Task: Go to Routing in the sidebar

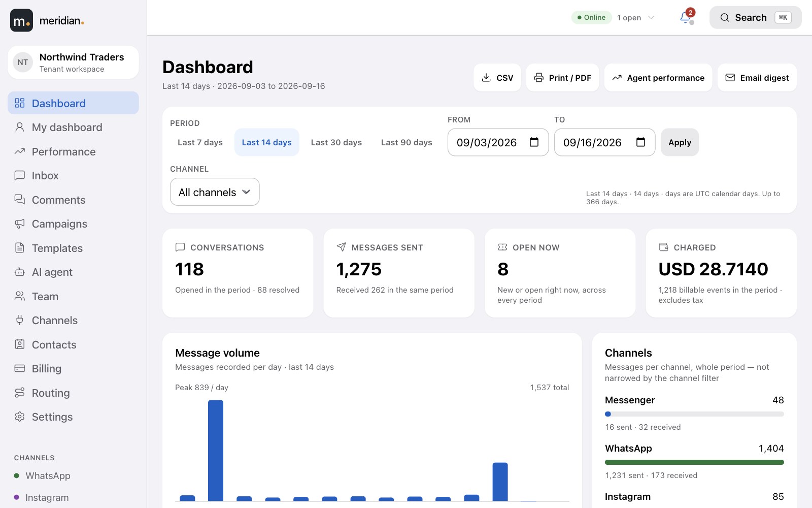Action: pyautogui.click(x=73, y=393)
